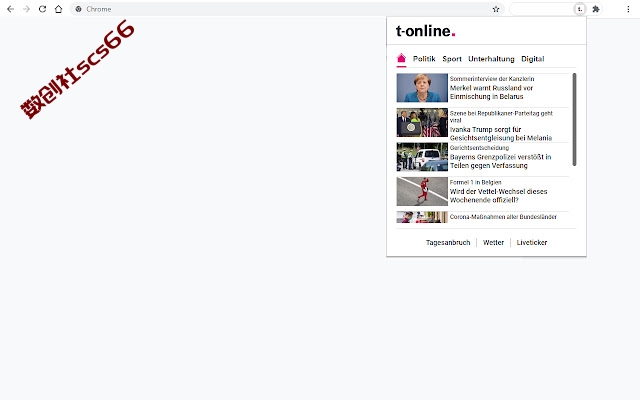Open the Ivanka Trump podium photo thumbnail
This screenshot has width=640, height=400.
(x=422, y=122)
